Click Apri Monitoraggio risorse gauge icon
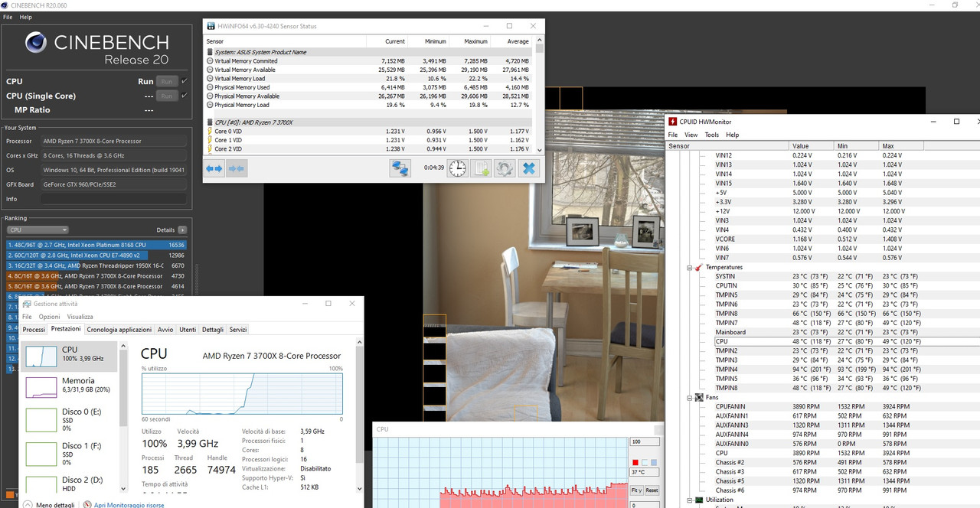Viewport: 980px width, 508px height. [x=88, y=505]
